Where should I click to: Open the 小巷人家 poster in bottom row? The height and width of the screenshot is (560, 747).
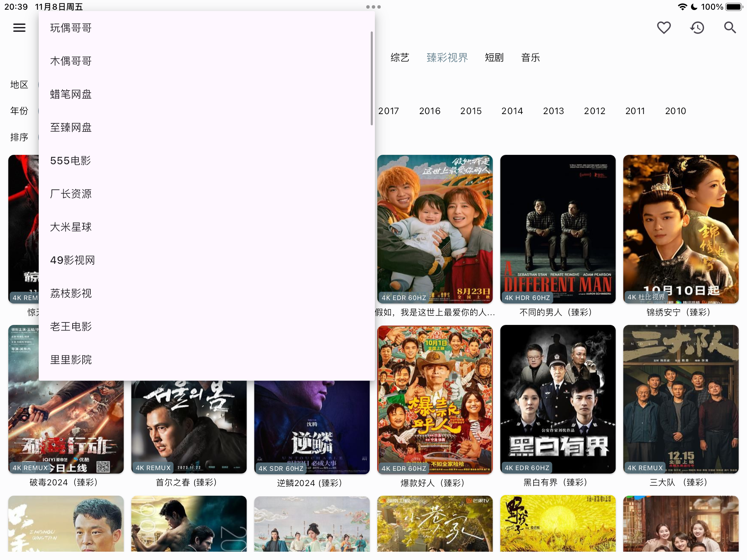(x=435, y=524)
